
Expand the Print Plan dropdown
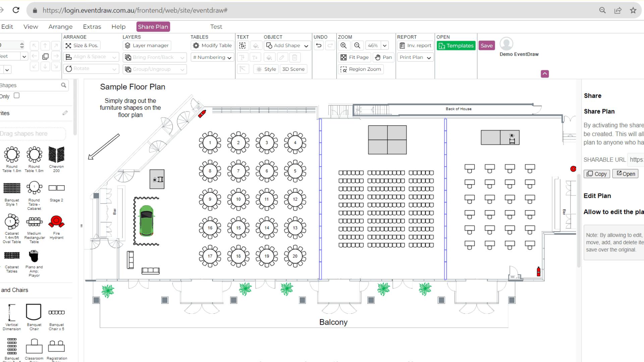pyautogui.click(x=429, y=58)
